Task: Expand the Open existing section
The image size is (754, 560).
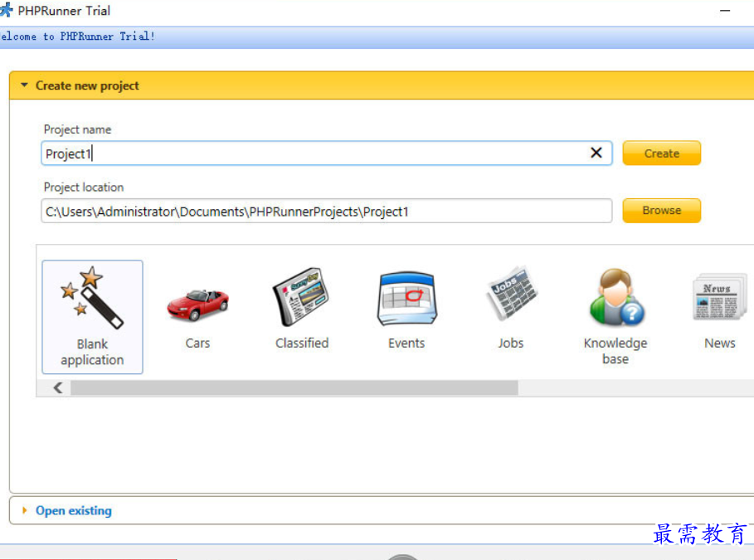Action: tap(25, 510)
